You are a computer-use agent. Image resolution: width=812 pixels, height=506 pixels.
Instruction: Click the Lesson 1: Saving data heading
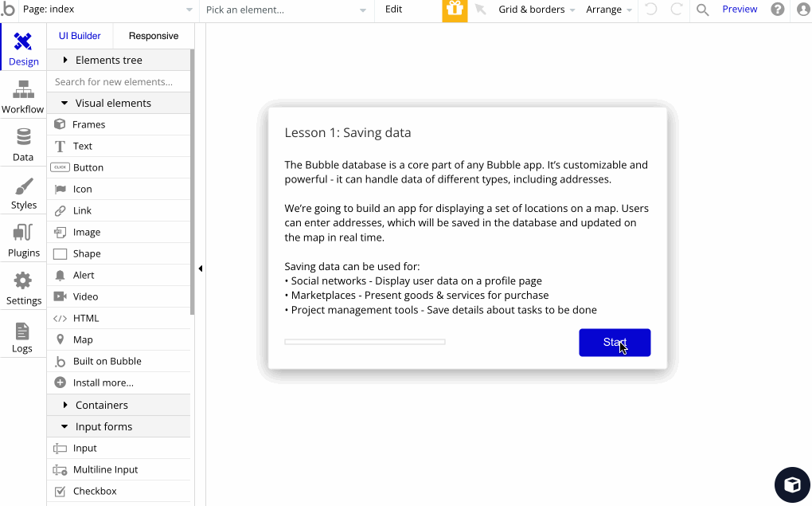pyautogui.click(x=347, y=133)
